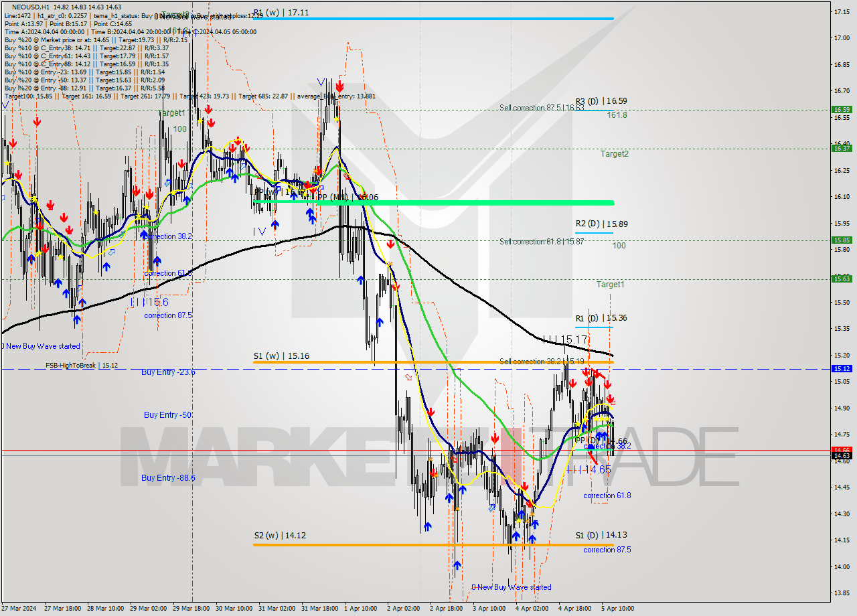Select the 'Buy Entry -23.6' label
The height and width of the screenshot is (616, 857).
pyautogui.click(x=168, y=372)
